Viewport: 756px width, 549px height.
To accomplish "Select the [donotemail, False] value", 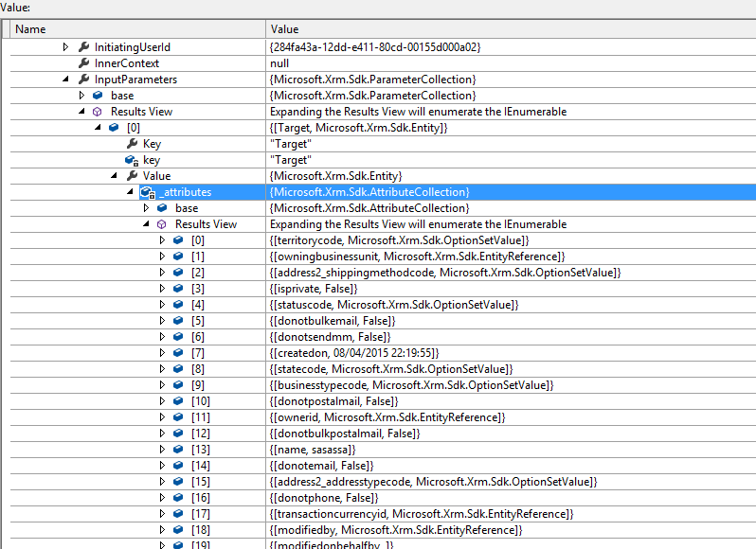I will coord(321,466).
